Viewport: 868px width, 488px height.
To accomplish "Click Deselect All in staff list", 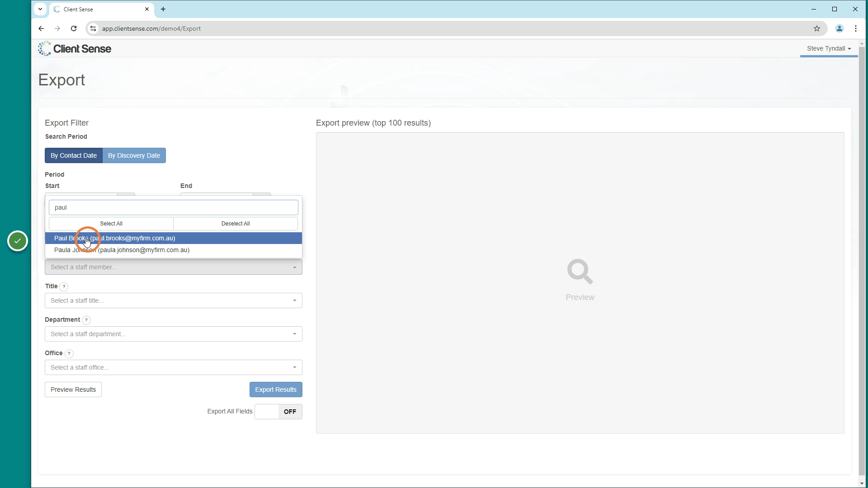I will click(x=236, y=224).
